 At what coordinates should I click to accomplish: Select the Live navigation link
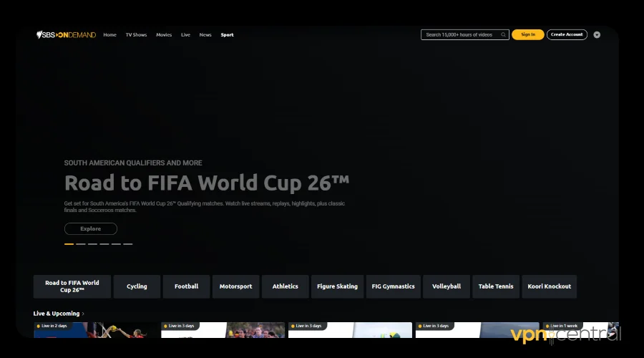point(185,34)
